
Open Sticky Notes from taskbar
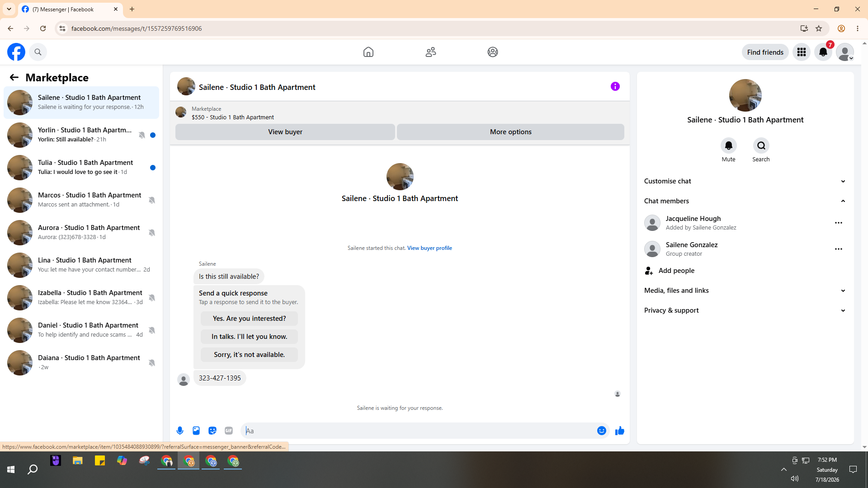(100, 461)
